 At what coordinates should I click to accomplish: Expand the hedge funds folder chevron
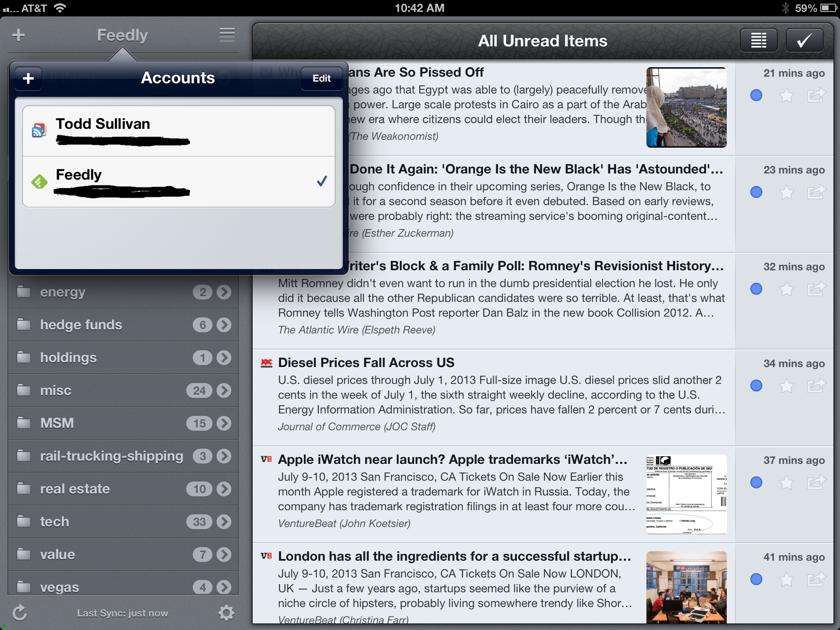pos(224,325)
